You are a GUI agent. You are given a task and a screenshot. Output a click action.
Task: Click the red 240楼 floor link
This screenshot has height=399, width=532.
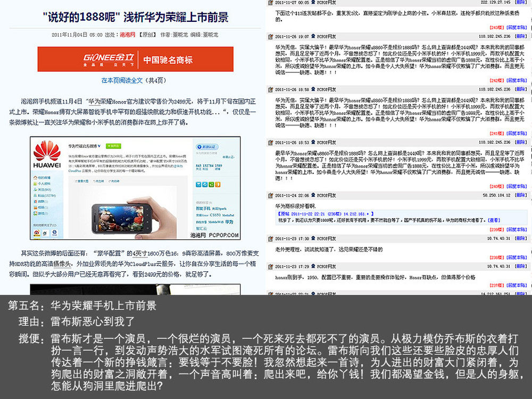497,186
